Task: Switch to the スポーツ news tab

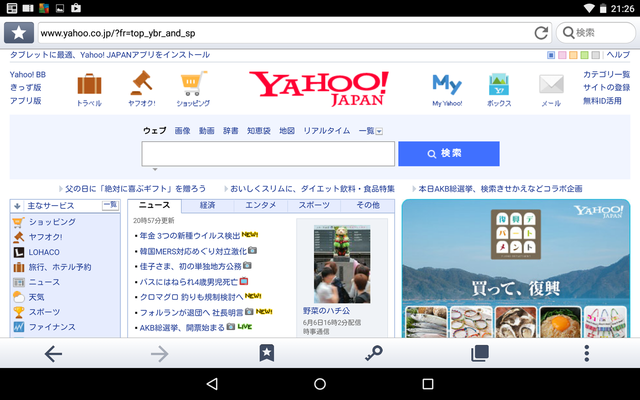Action: coord(313,205)
